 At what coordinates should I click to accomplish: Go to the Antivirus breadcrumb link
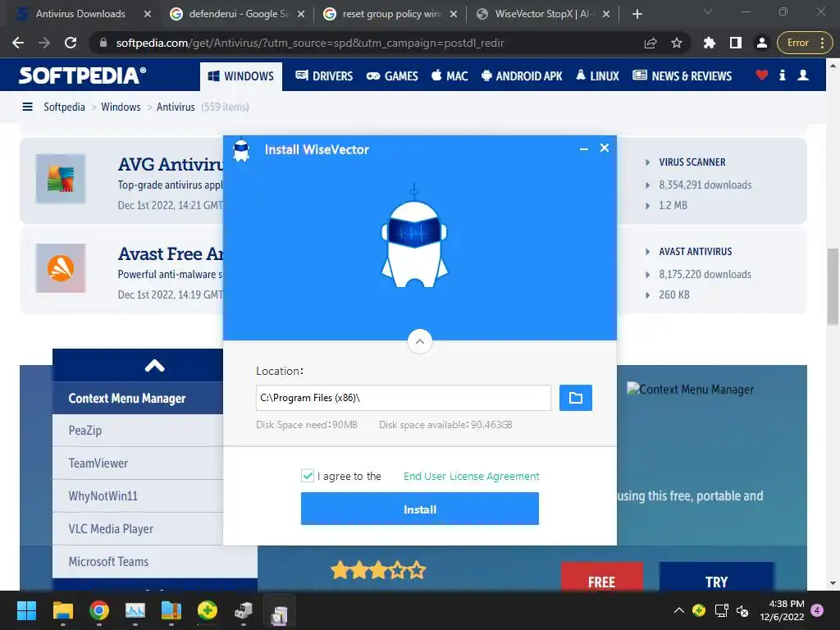[x=176, y=107]
